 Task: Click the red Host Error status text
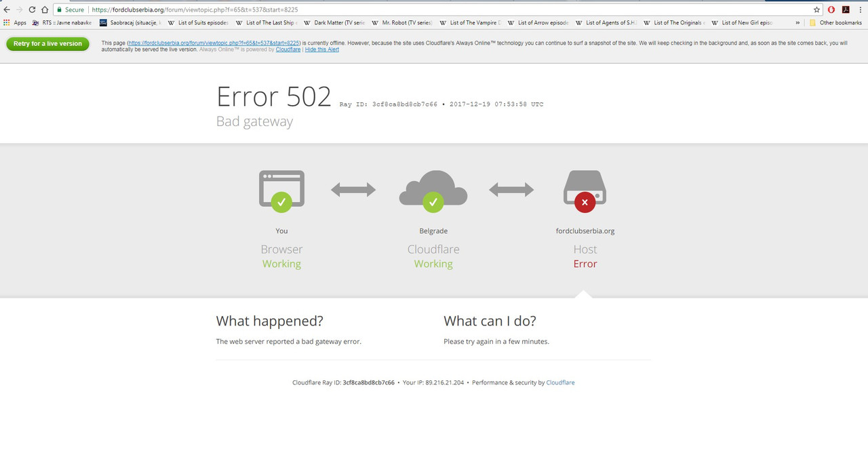pyautogui.click(x=585, y=264)
